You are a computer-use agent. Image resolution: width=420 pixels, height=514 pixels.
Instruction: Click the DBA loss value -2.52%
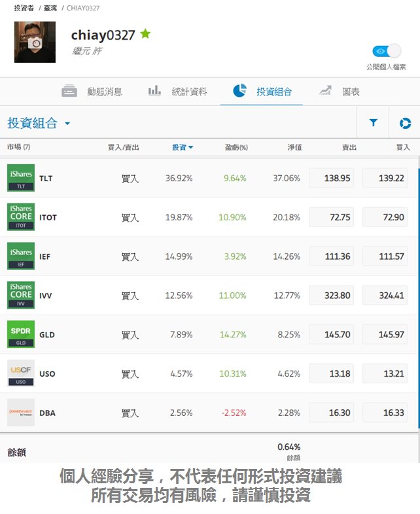[x=234, y=413]
